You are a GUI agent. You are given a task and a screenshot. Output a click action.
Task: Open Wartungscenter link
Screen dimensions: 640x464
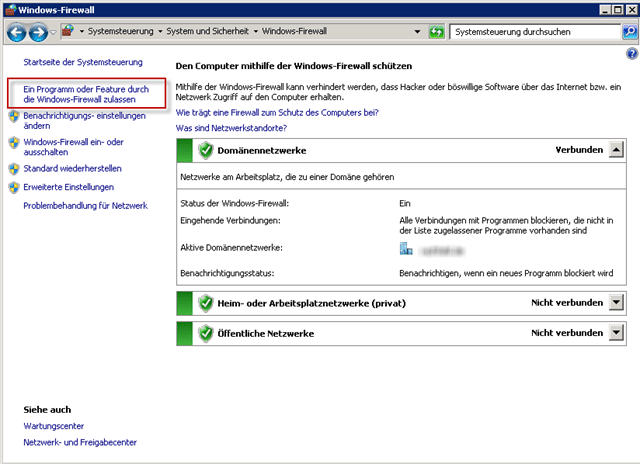53,426
